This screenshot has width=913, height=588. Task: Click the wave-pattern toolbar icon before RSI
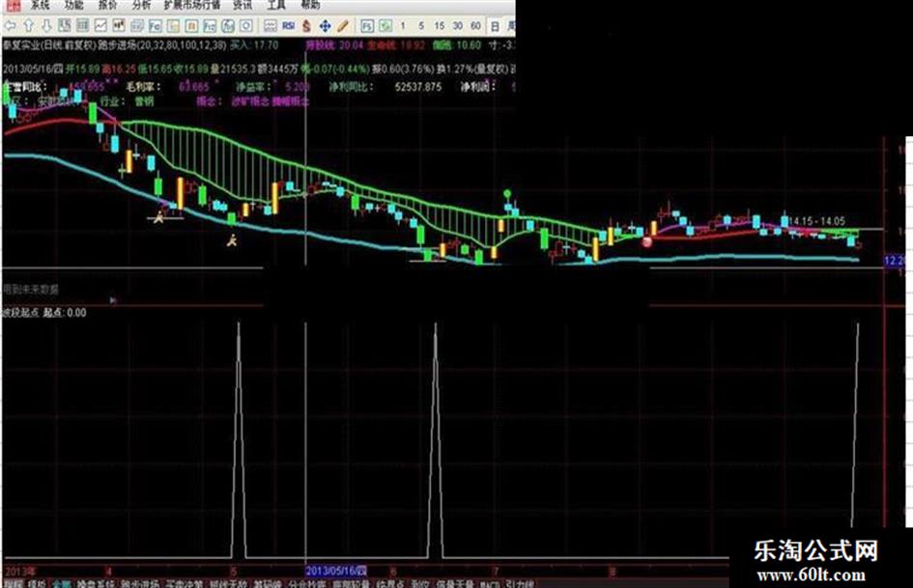coord(271,26)
